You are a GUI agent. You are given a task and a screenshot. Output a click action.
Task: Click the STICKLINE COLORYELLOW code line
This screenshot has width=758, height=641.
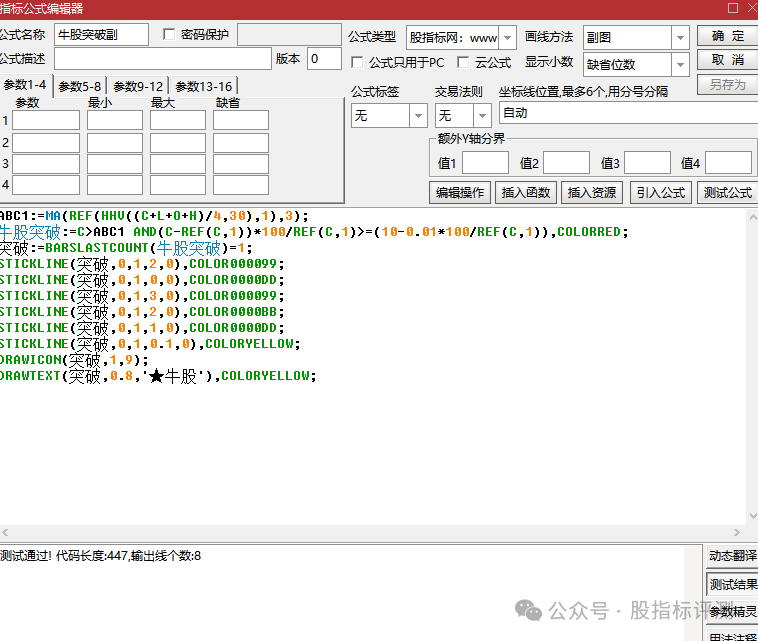click(150, 344)
